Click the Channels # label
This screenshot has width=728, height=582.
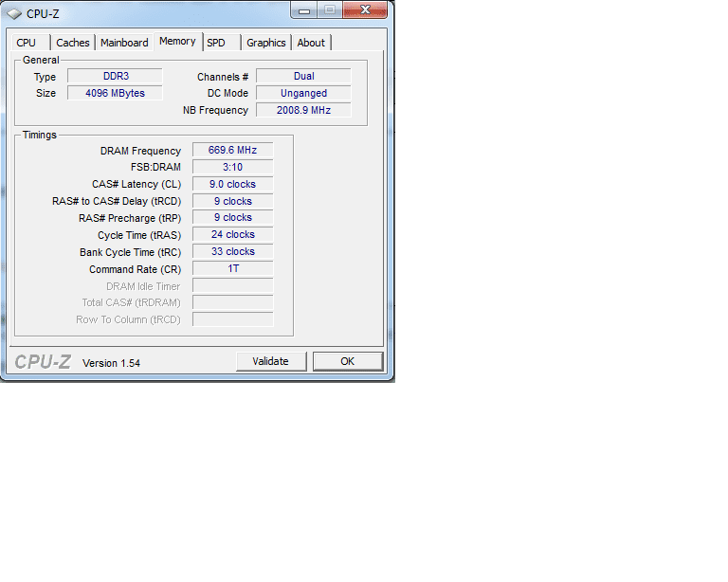click(223, 77)
